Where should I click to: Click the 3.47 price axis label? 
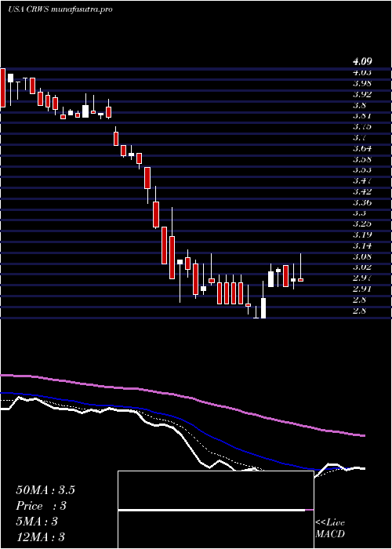(362, 180)
